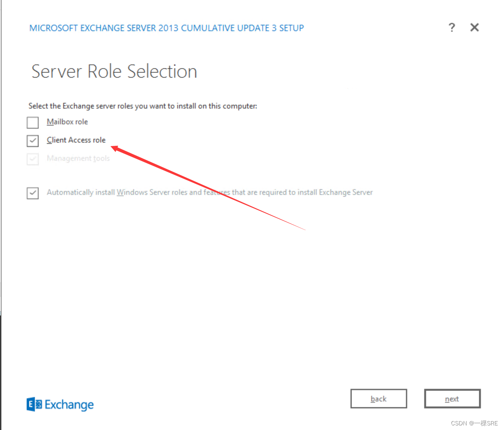
Task: Click the Cumulative Update 3 Setup title text
Action: [166, 28]
